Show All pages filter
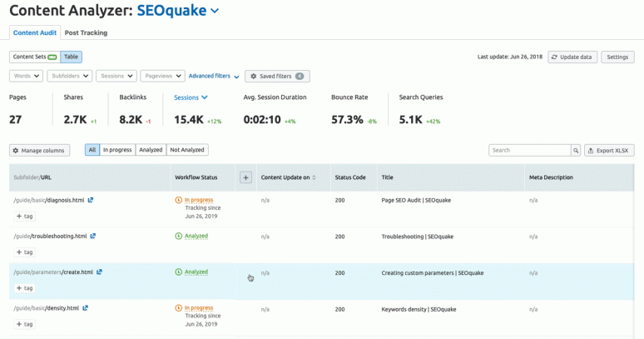 (x=92, y=150)
